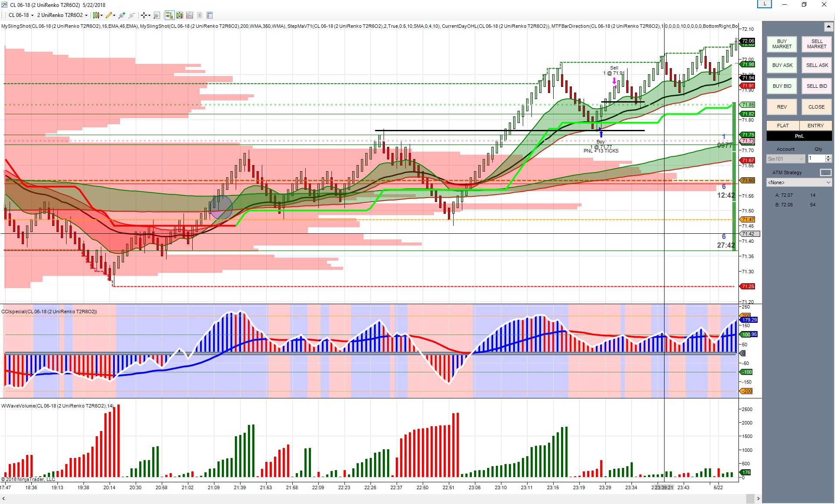This screenshot has width=835, height=504.
Task: Click the SELL BID button
Action: [816, 86]
